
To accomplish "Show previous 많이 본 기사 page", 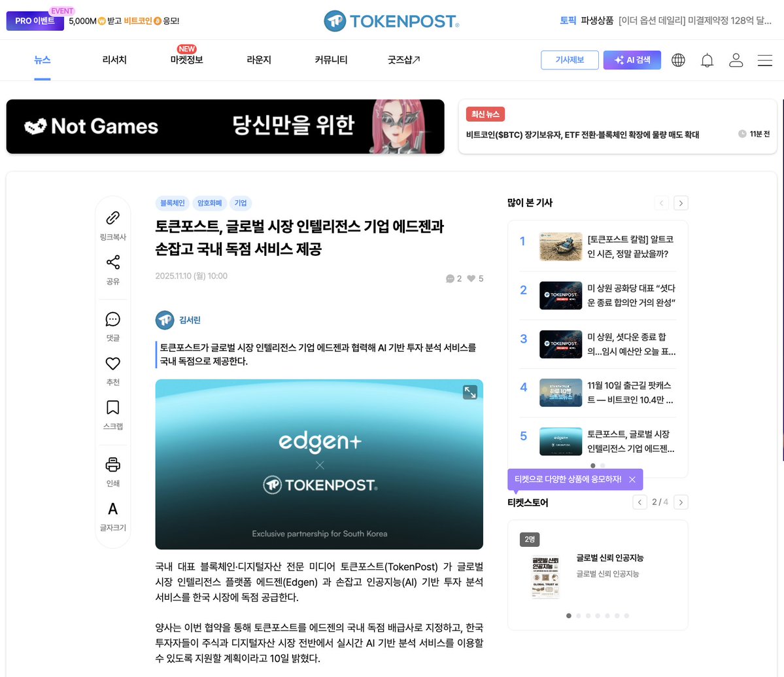I will (662, 203).
